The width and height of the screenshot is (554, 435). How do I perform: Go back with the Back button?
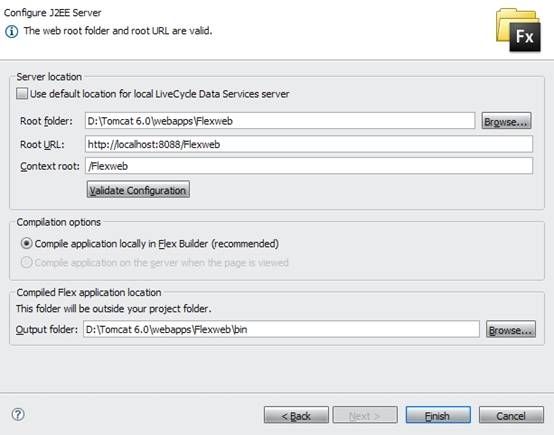pyautogui.click(x=296, y=415)
